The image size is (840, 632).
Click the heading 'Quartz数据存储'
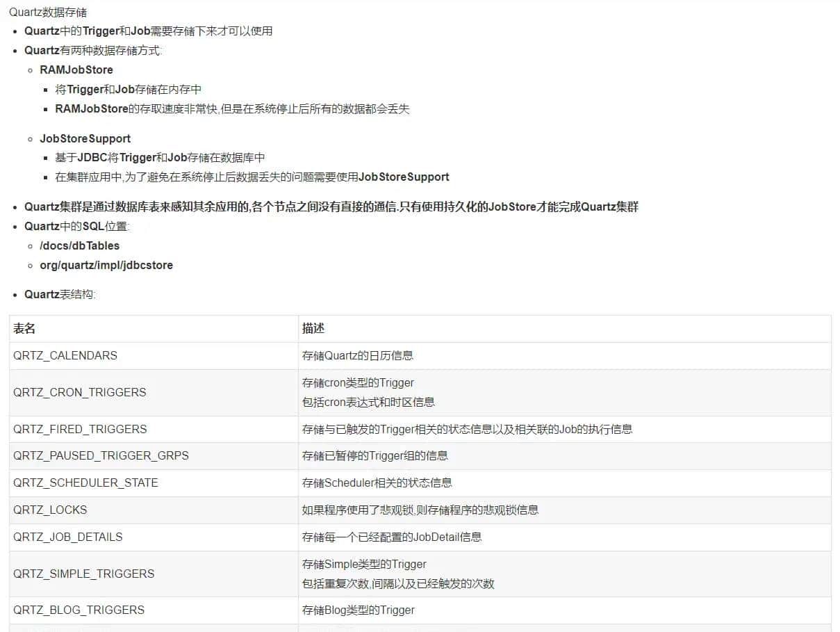(48, 13)
